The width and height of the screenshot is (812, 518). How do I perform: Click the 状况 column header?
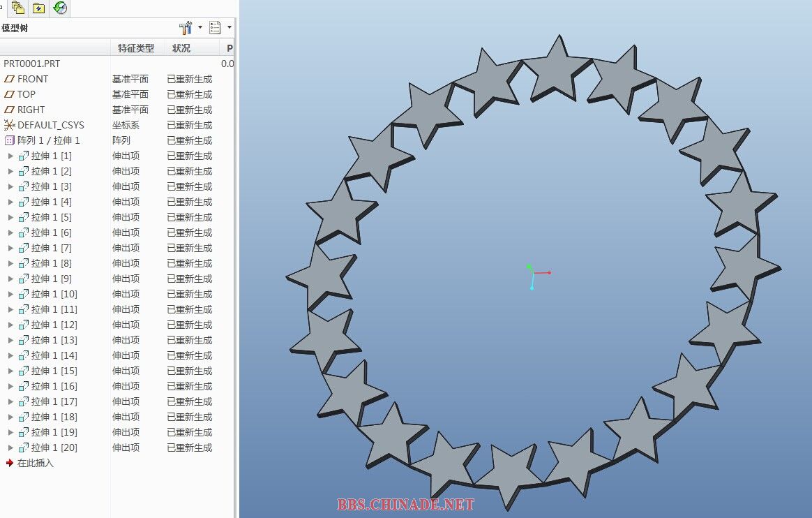181,48
